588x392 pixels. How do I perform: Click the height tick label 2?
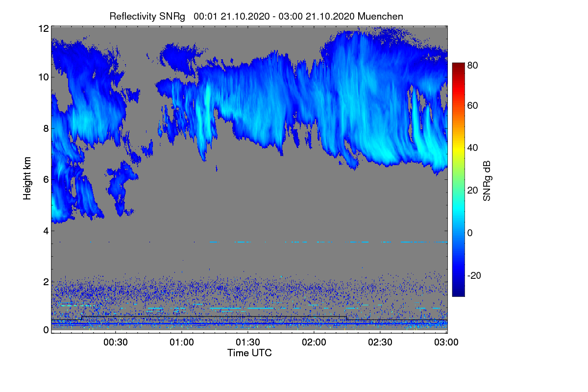pyautogui.click(x=46, y=282)
